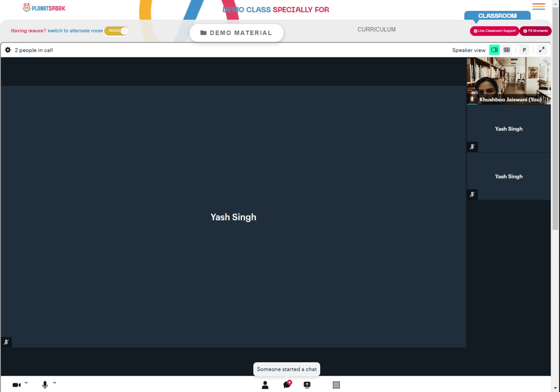Click 2 people in call text
The width and height of the screenshot is (560, 392).
pos(34,50)
